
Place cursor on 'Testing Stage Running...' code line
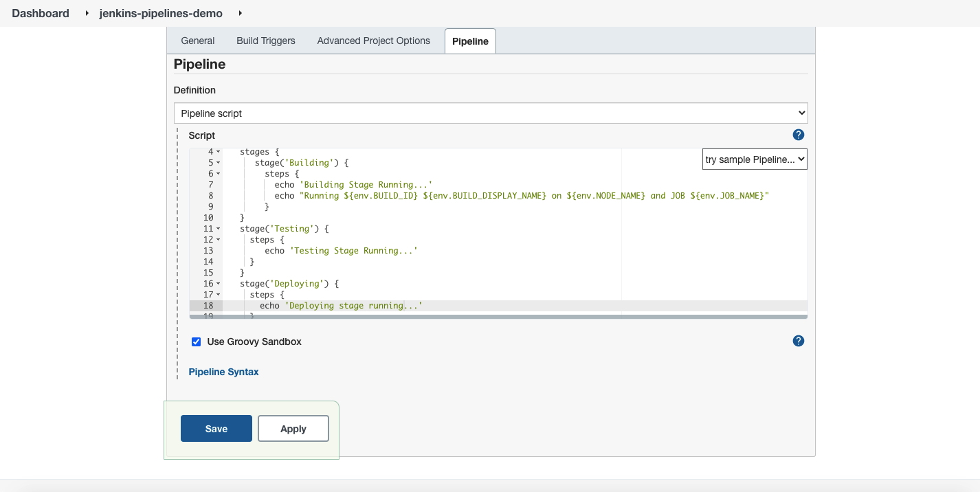pos(353,251)
